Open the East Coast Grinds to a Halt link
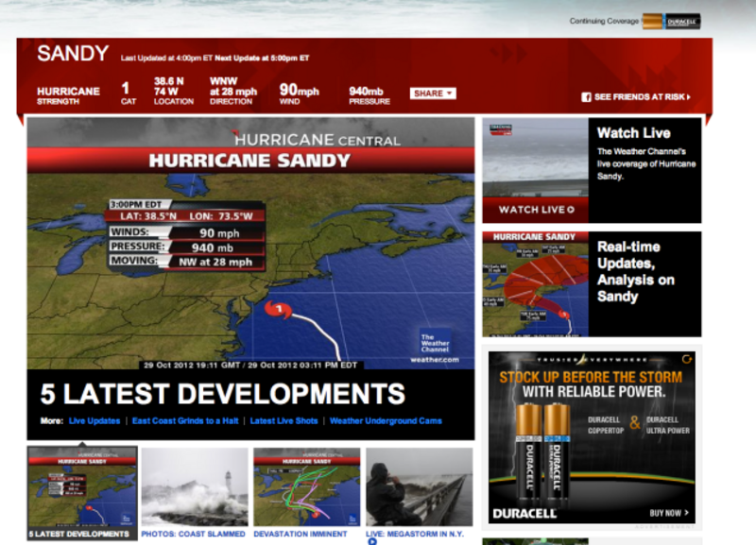756x545 pixels. [x=184, y=421]
